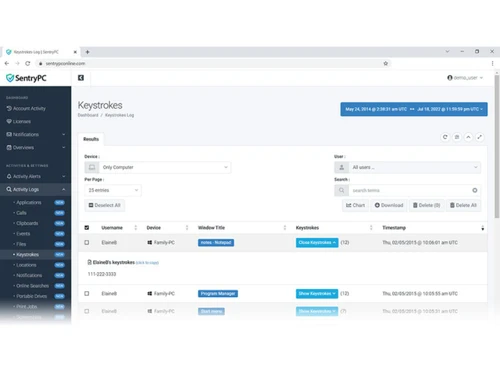Show keystrokes for the Program Manager row

pyautogui.click(x=317, y=294)
